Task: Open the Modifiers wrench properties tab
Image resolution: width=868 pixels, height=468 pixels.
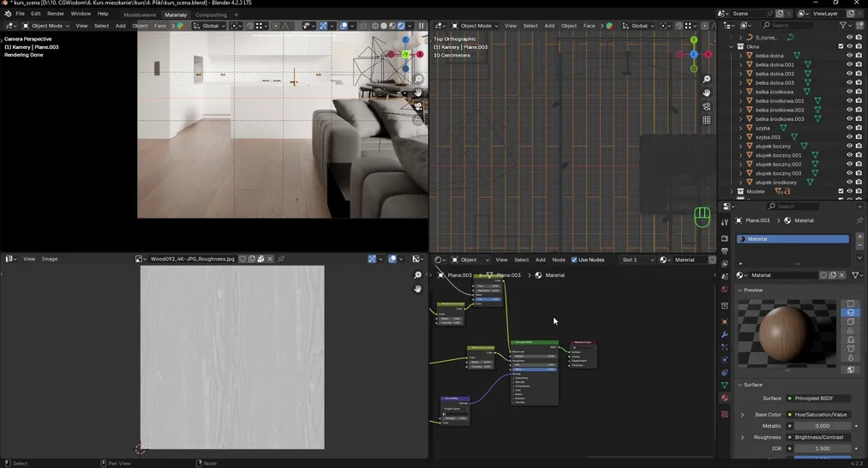Action: (x=725, y=334)
